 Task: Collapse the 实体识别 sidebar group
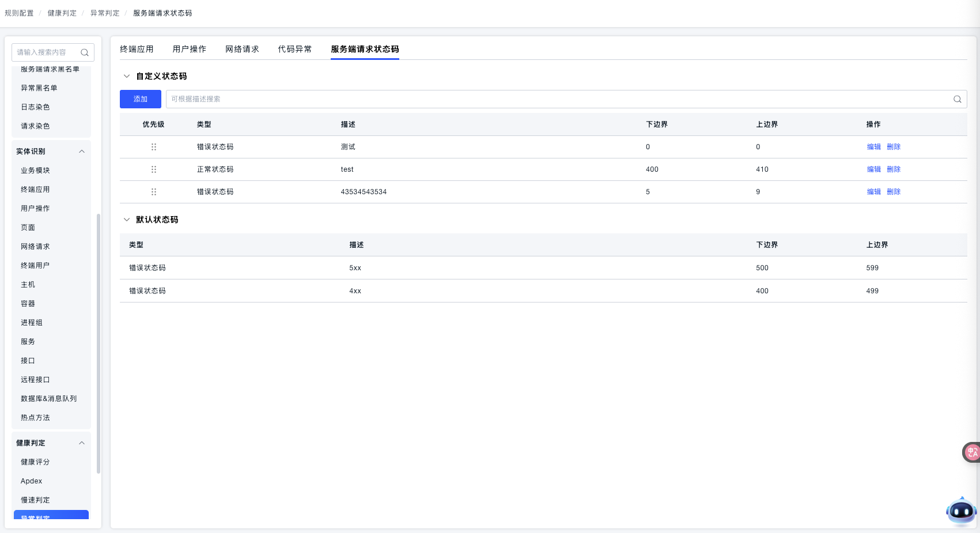point(82,152)
